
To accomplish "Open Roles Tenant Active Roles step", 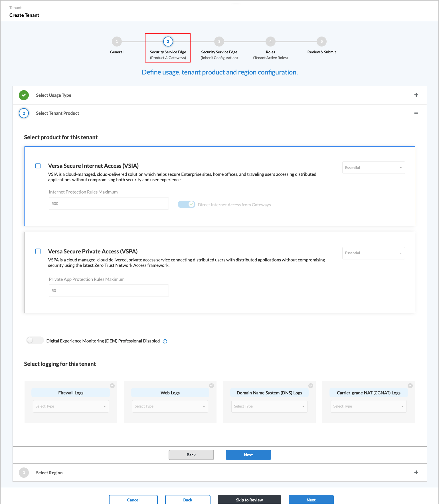I will point(270,55).
